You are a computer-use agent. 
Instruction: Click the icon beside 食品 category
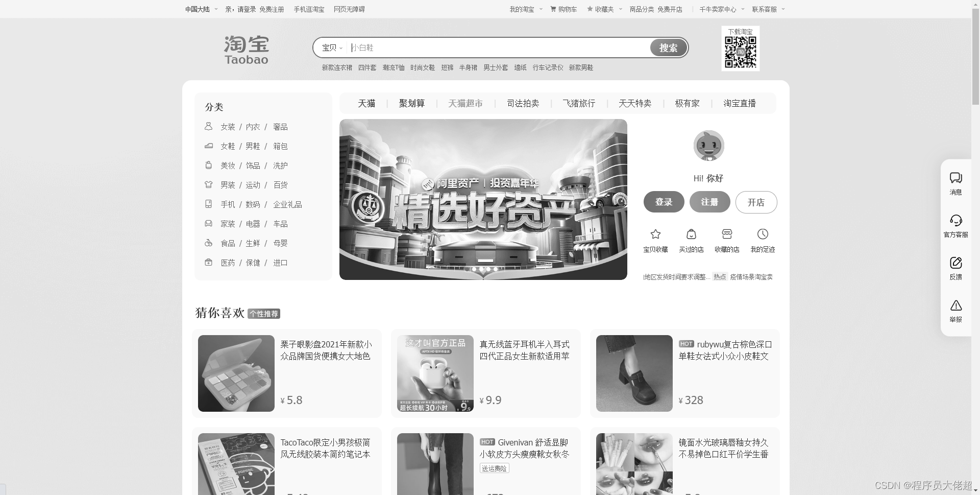(x=208, y=243)
